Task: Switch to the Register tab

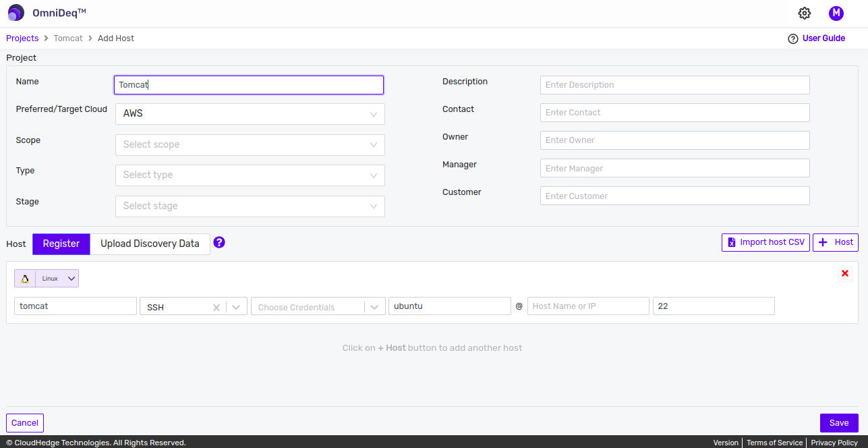Action: 61,244
